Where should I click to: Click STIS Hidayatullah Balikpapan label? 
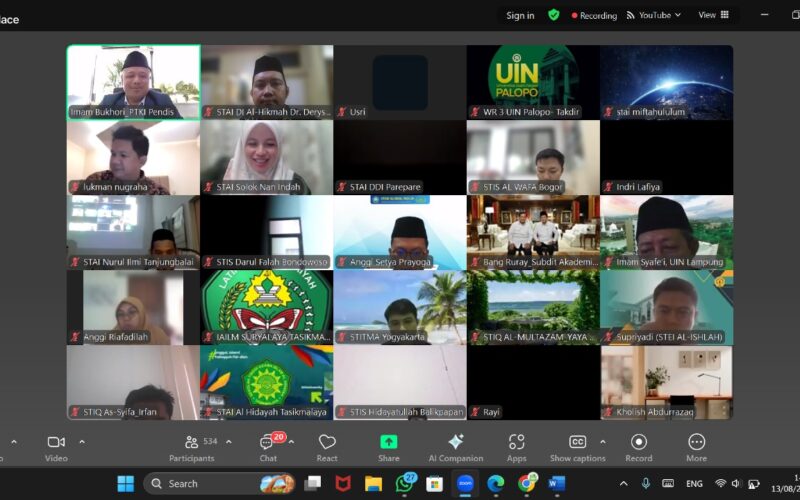(406, 412)
